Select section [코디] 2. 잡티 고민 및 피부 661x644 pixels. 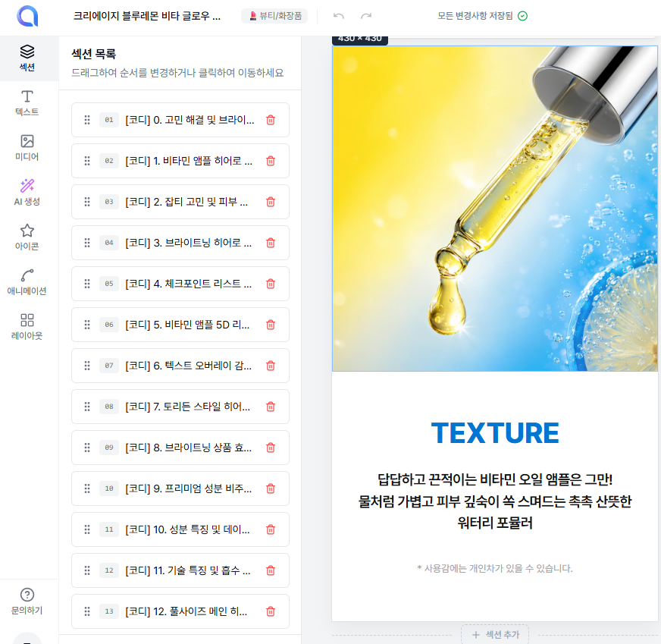(x=180, y=202)
